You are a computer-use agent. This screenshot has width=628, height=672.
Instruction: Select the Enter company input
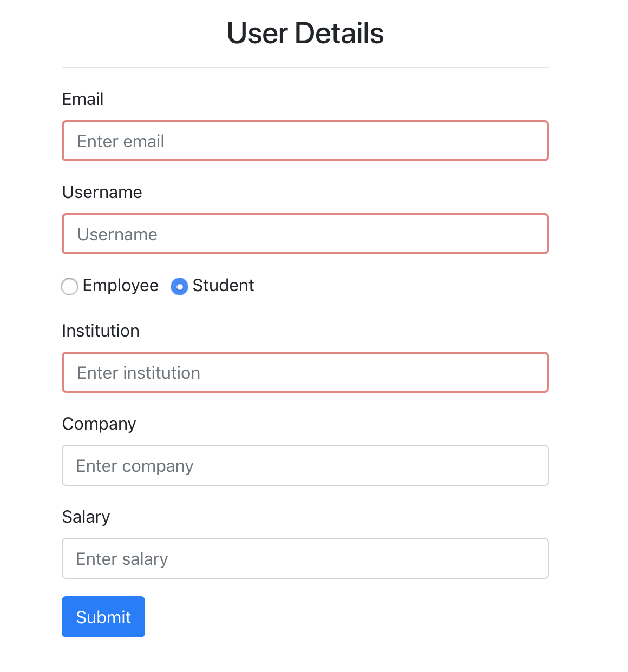(305, 465)
